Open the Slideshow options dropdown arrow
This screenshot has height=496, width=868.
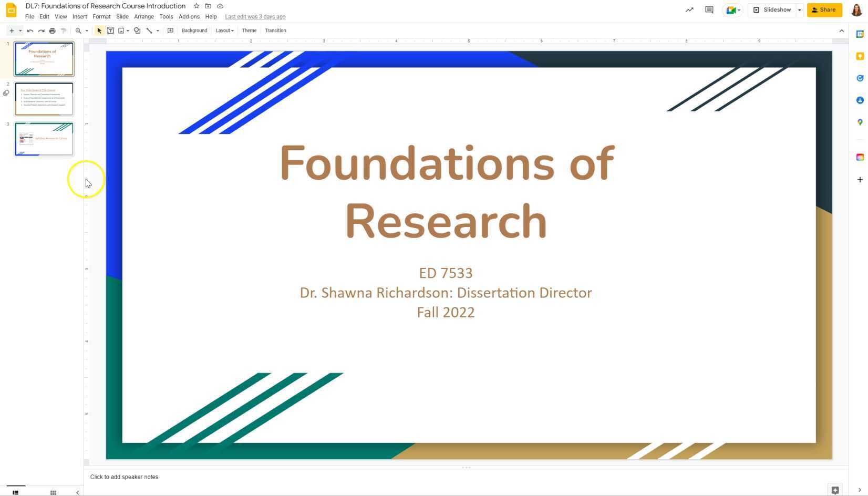pos(799,9)
